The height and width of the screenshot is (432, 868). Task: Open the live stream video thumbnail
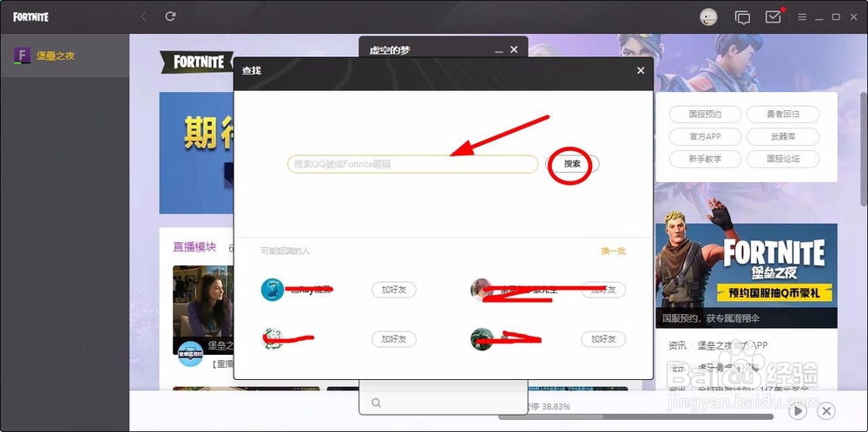coord(203,310)
